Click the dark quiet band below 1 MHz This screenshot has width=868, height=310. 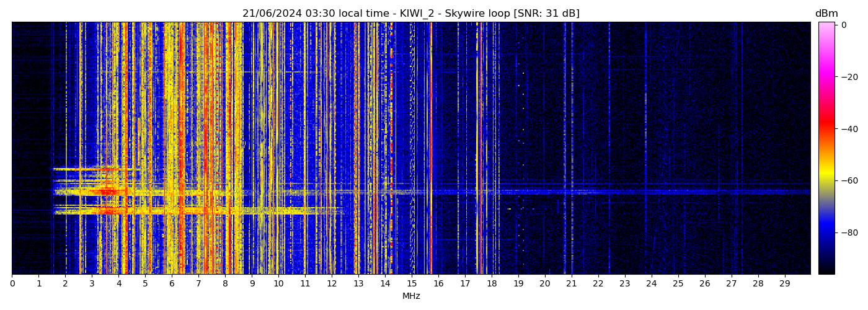click(x=28, y=124)
